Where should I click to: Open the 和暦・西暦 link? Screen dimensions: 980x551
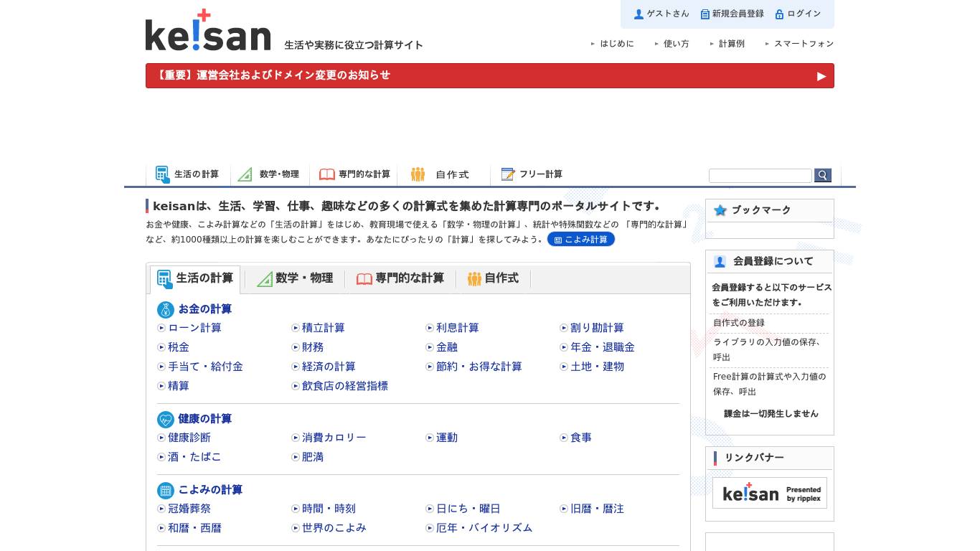click(194, 528)
